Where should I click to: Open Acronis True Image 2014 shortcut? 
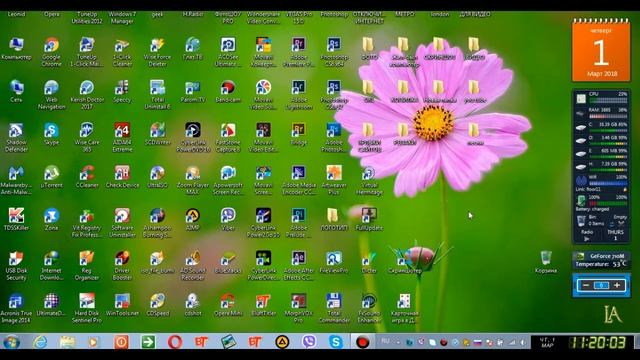[x=16, y=308]
